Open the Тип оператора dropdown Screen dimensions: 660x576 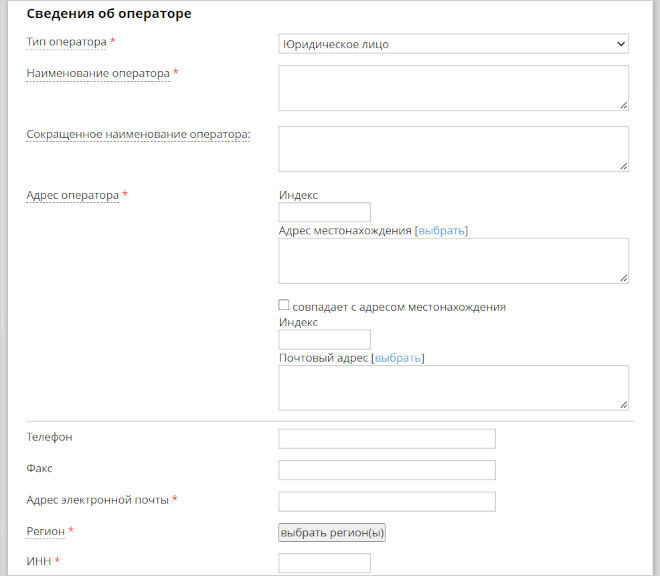point(453,44)
